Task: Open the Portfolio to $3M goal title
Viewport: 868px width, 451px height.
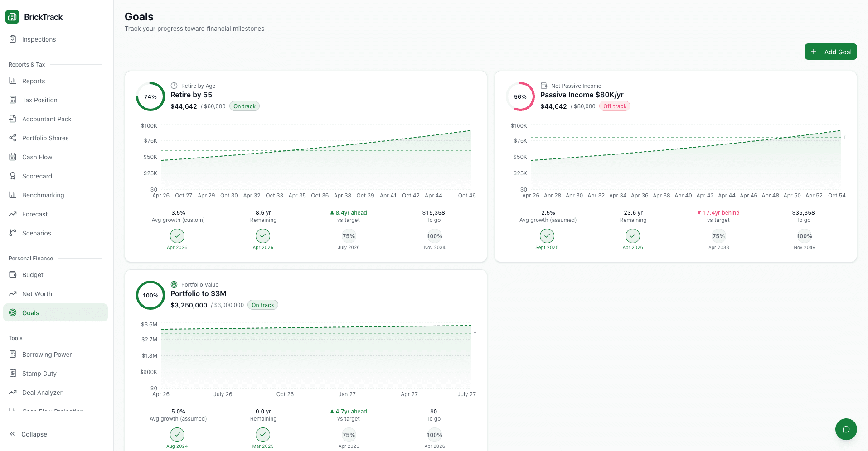Action: point(198,293)
